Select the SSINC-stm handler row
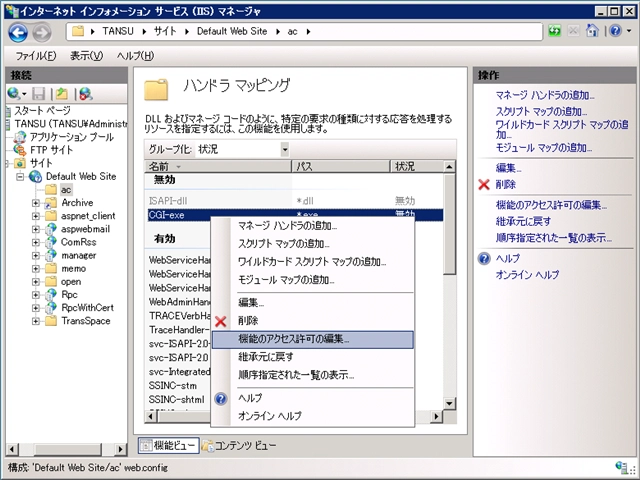The width and height of the screenshot is (640, 480). [x=180, y=386]
